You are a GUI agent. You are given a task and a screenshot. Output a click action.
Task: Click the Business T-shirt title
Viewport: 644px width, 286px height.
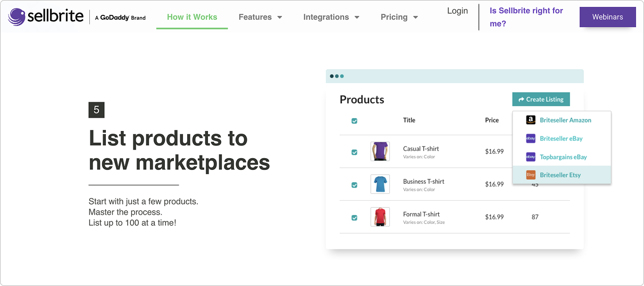tap(424, 181)
